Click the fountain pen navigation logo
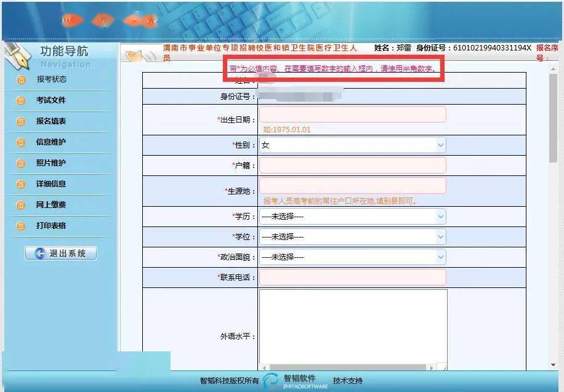This screenshot has width=564, height=392. coord(17,56)
